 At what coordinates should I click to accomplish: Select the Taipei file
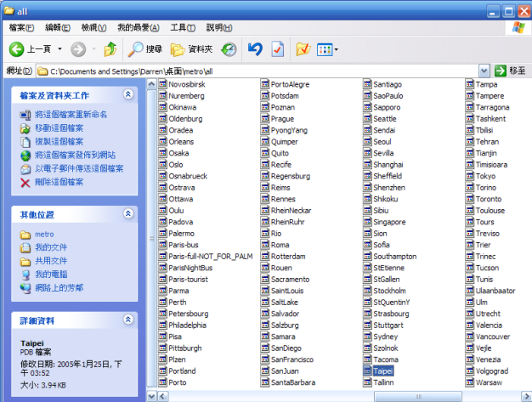click(x=378, y=371)
